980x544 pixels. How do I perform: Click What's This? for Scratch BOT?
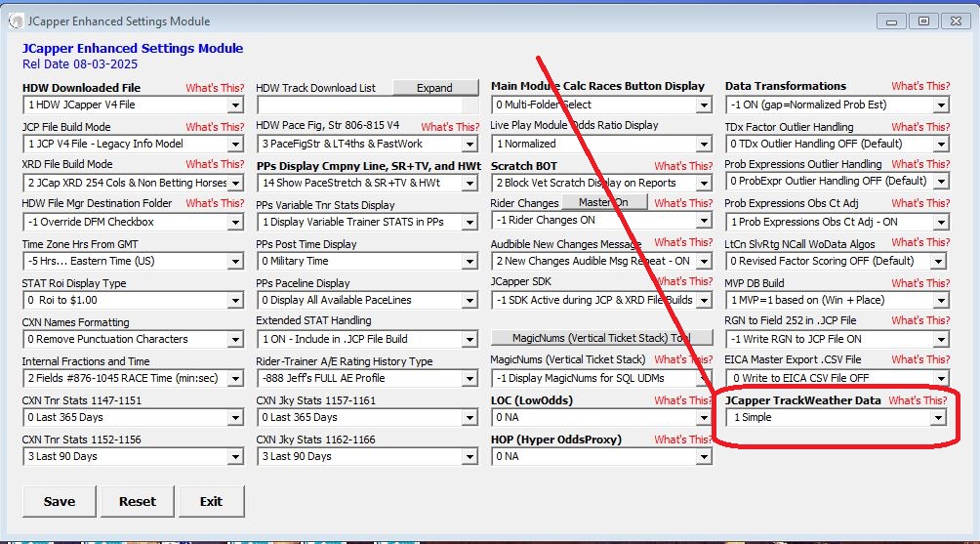coord(683,166)
